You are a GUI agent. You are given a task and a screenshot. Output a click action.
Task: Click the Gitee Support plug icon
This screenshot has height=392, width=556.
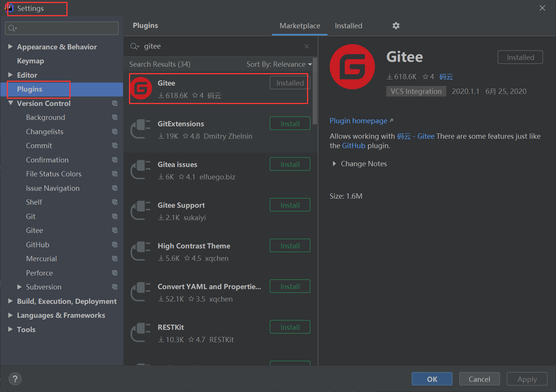pos(141,210)
